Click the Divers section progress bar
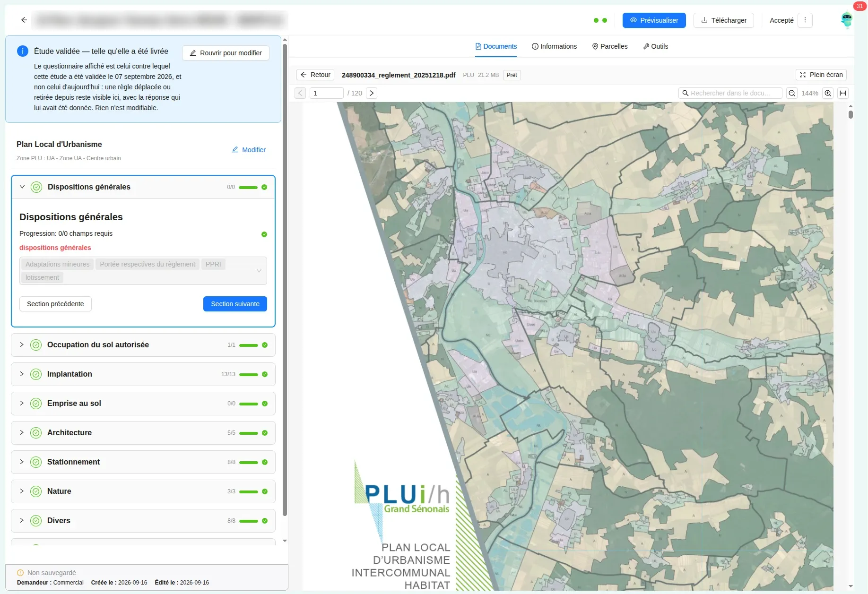The height and width of the screenshot is (594, 868). (249, 521)
